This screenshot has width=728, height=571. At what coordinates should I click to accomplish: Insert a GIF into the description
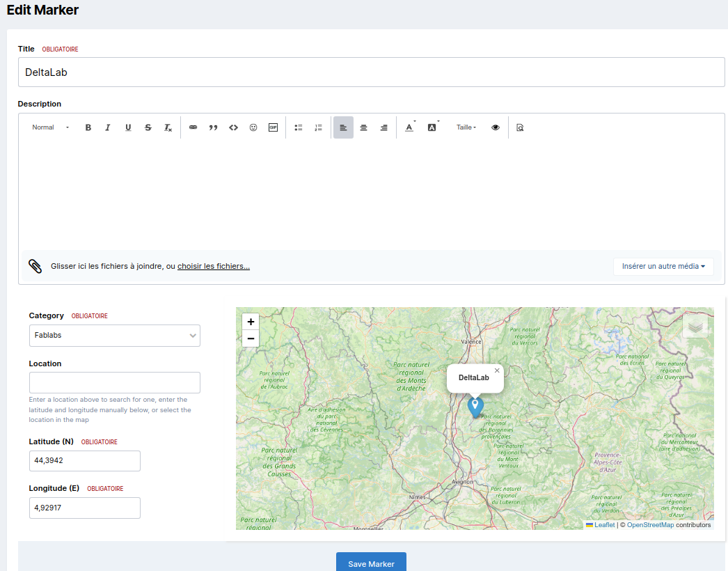273,127
